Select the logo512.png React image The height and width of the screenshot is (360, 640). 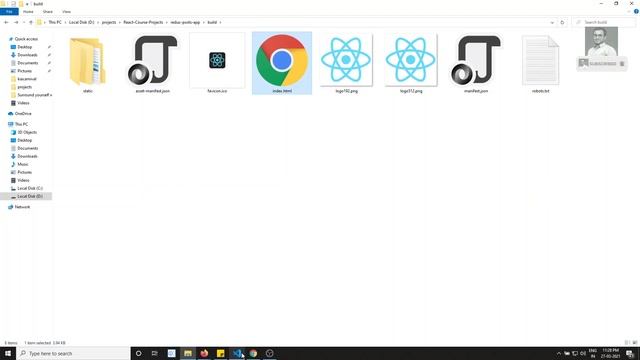click(411, 64)
